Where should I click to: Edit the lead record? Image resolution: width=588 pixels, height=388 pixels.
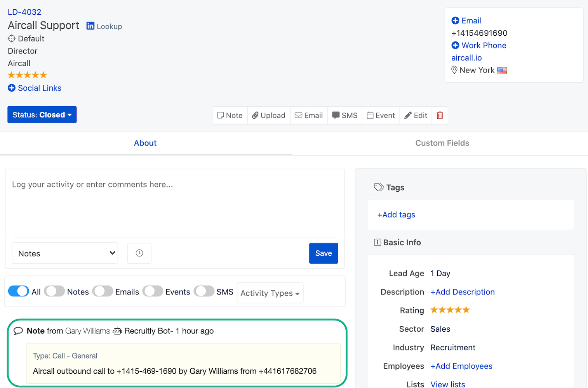pyautogui.click(x=416, y=115)
